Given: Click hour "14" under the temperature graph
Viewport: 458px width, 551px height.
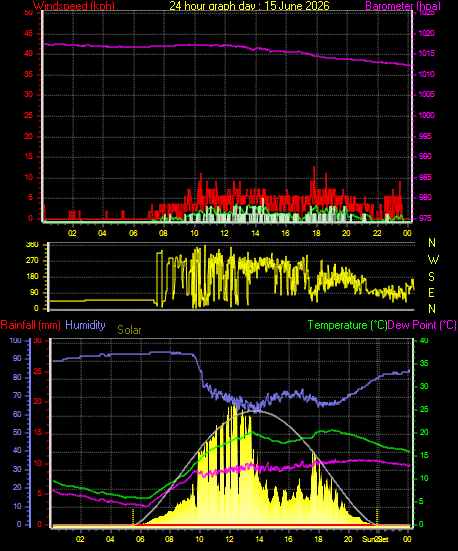Looking at the screenshot, I should pos(259,539).
